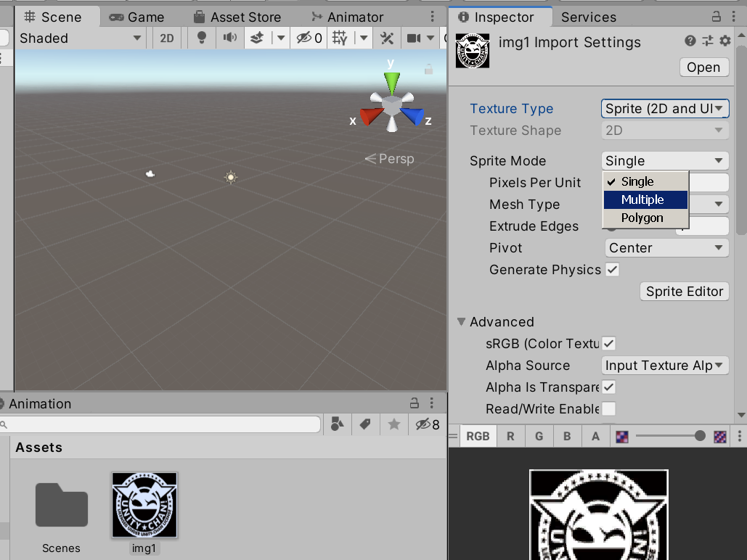747x560 pixels.
Task: Open the texture preview three-dot menu
Action: [739, 436]
